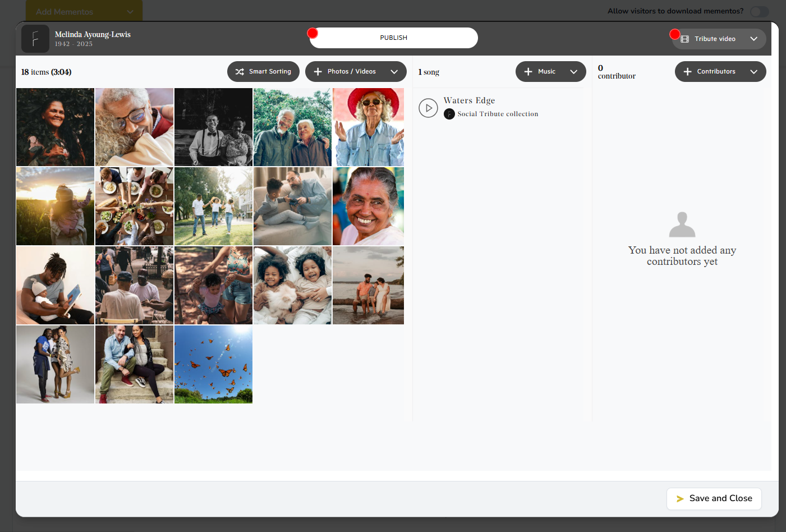The height and width of the screenshot is (532, 786).
Task: Click the Tribute video film icon
Action: [684, 39]
